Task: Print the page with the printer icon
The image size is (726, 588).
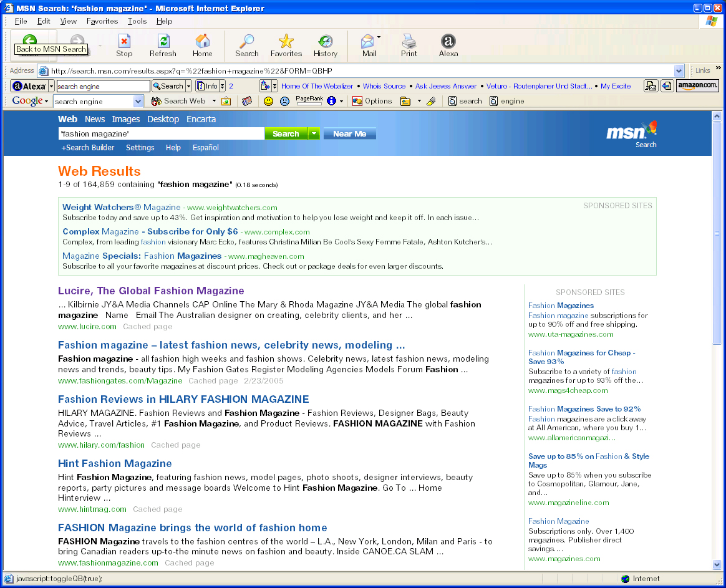Action: click(x=409, y=41)
